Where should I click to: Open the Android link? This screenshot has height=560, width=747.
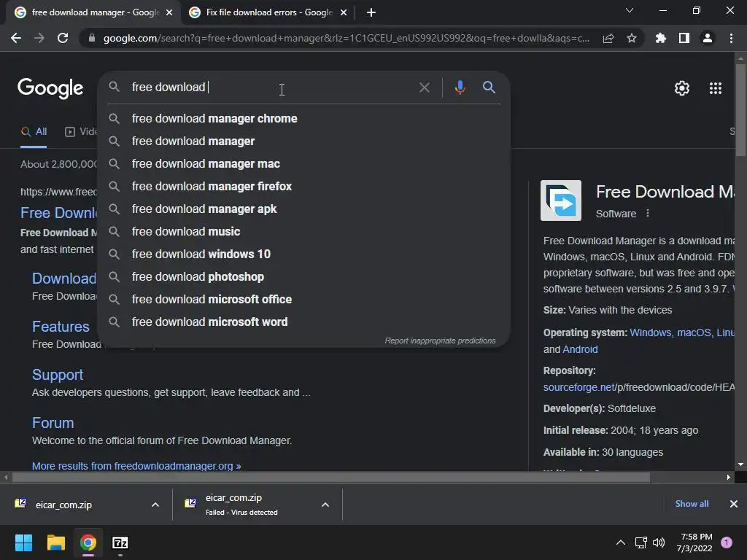click(580, 349)
